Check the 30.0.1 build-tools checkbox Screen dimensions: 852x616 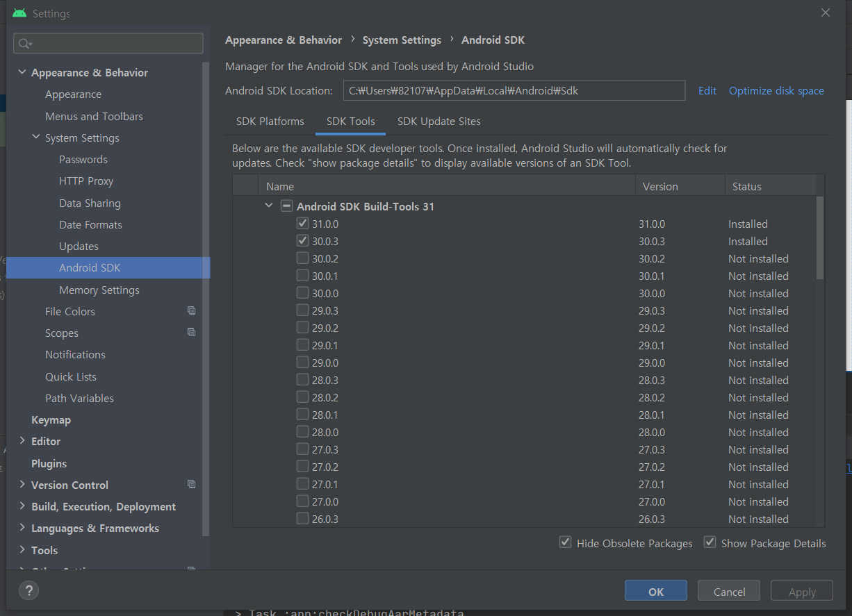[302, 276]
